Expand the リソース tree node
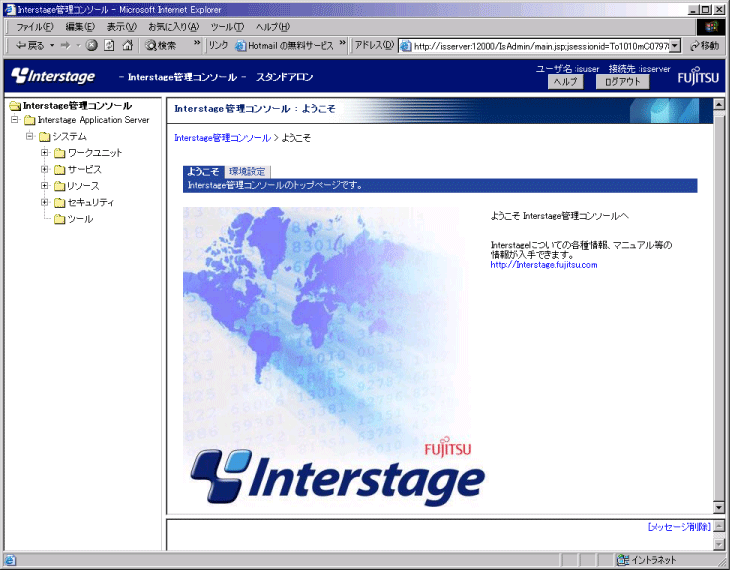730x570 pixels. point(45,185)
